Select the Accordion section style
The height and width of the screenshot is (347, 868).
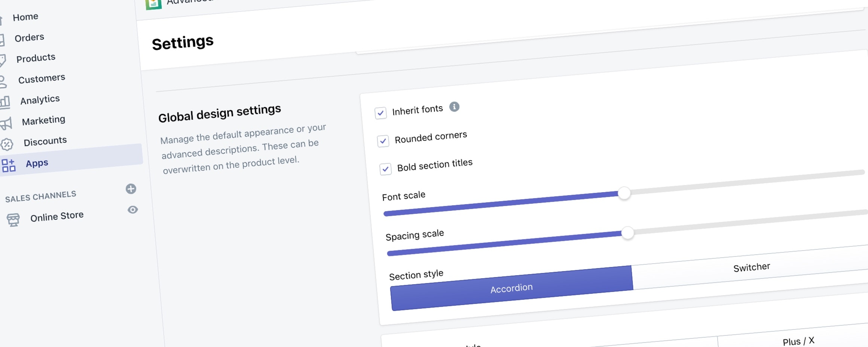point(511,288)
